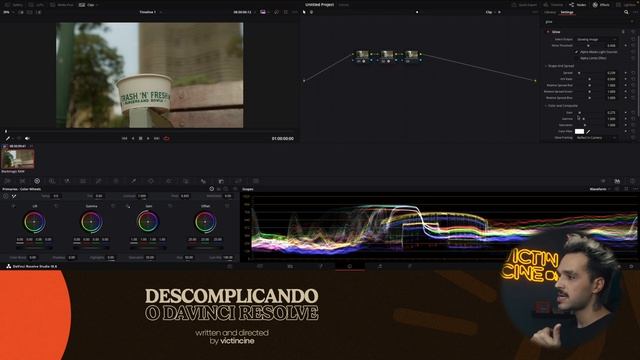Open the Color page tab at bottom
640x360 pixels.
pos(350,266)
